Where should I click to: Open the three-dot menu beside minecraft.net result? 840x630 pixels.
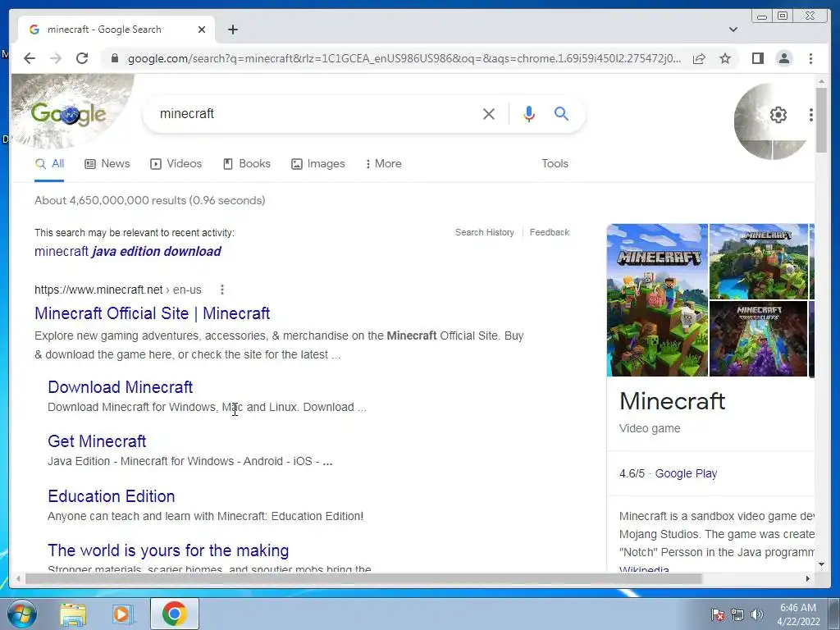click(221, 290)
